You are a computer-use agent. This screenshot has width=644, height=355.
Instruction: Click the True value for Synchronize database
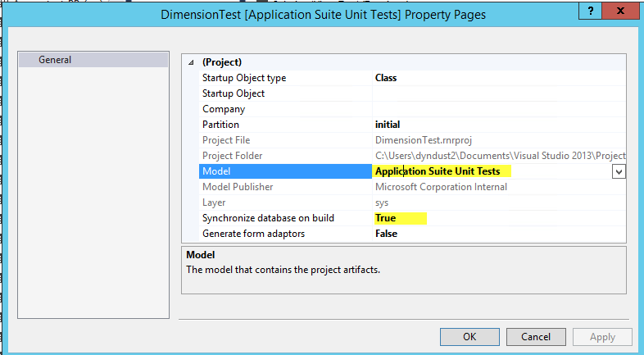pyautogui.click(x=386, y=218)
